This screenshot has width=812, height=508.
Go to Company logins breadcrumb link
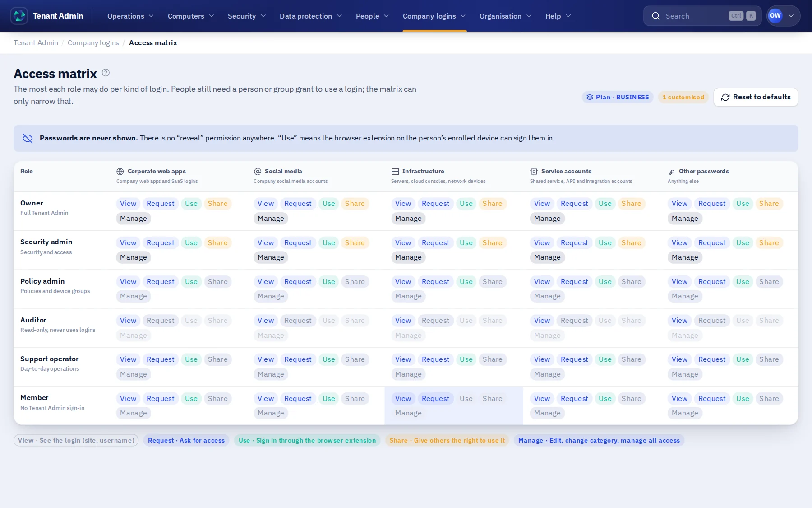point(93,43)
